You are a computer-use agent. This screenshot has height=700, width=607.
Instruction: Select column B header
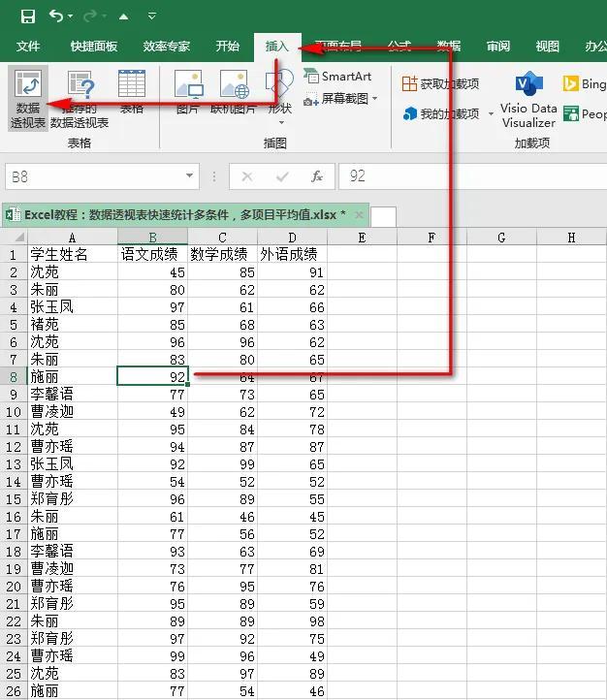[x=152, y=238]
